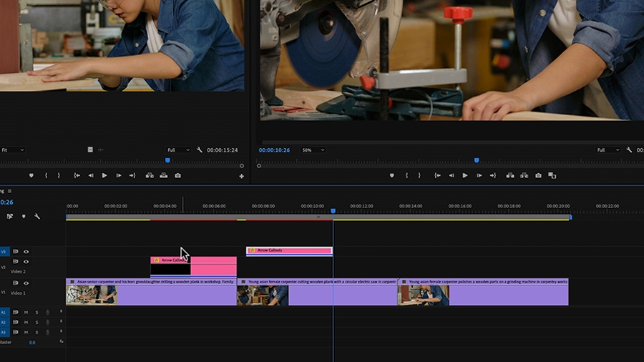Open the Program monitor 50% zoom dropdown
Image resolution: width=644 pixels, height=362 pixels.
pyautogui.click(x=313, y=150)
